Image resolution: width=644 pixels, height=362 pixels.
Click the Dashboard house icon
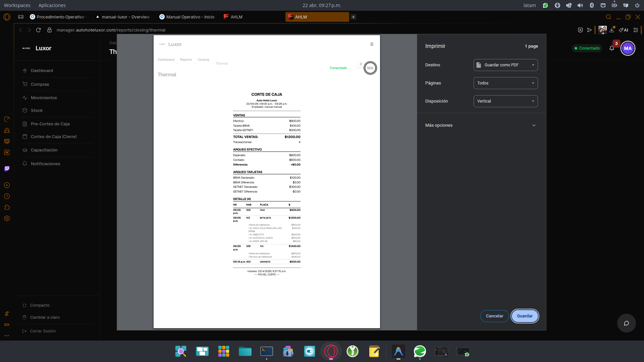point(25,71)
